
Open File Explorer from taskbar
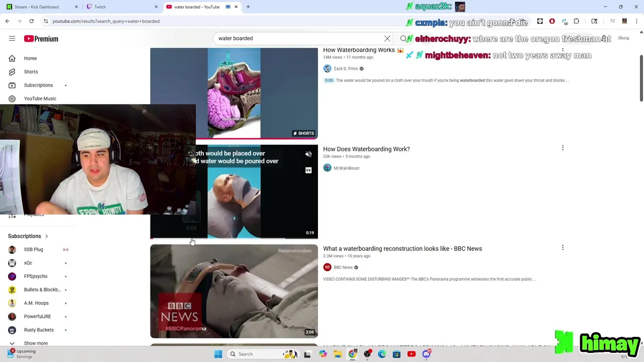tap(338, 354)
